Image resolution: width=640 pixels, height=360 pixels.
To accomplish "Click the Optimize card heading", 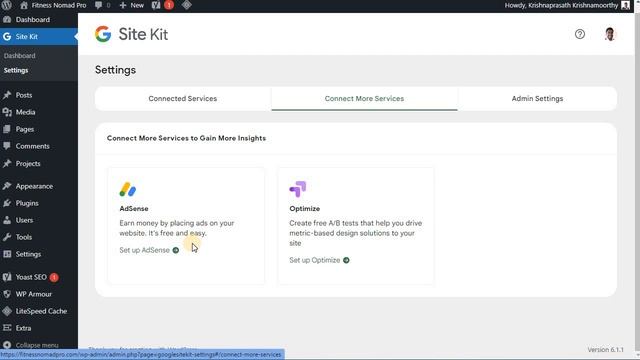I will (x=304, y=209).
